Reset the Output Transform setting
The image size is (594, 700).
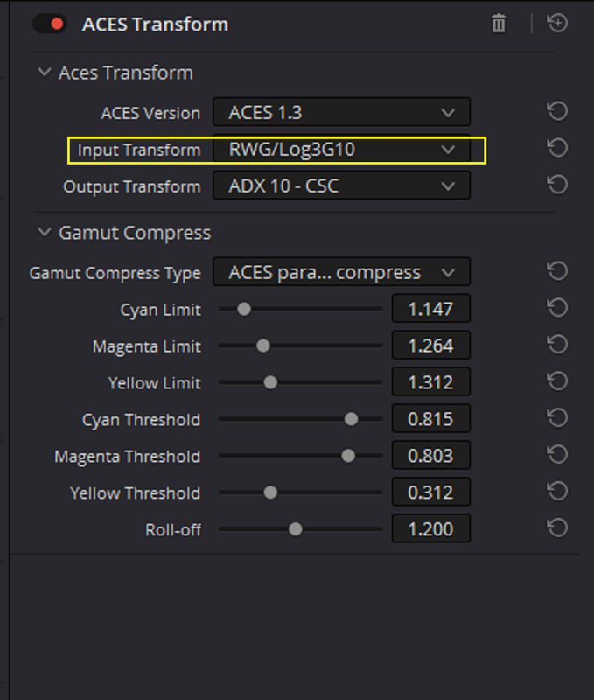[x=557, y=185]
